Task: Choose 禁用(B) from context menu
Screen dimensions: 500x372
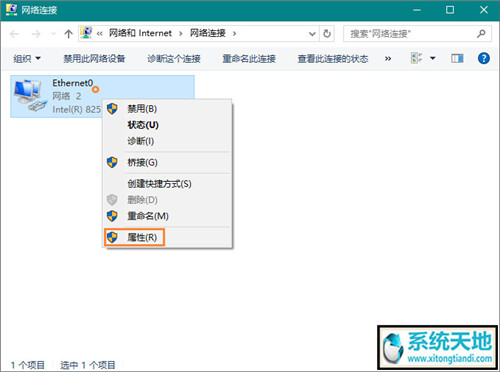Action: tap(167, 109)
